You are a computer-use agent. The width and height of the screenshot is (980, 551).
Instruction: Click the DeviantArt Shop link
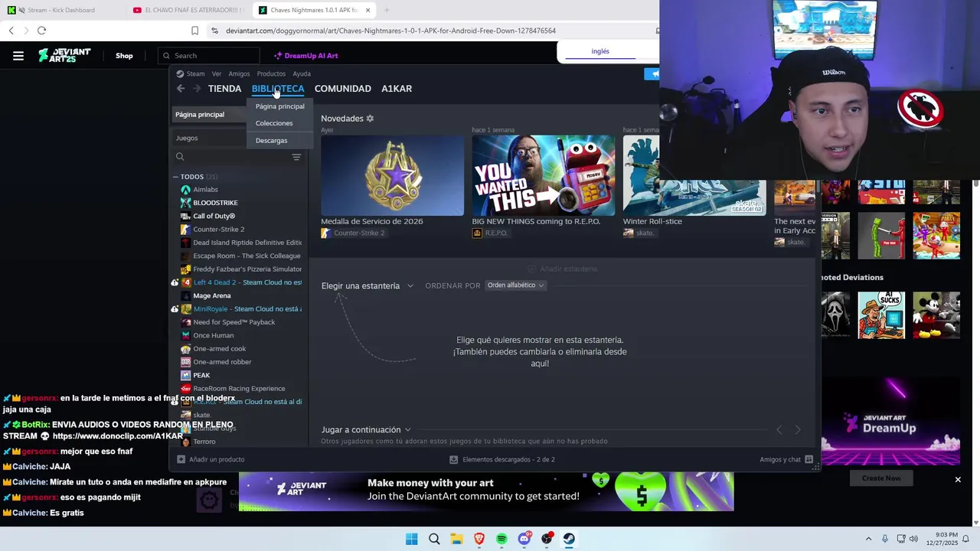coord(124,56)
